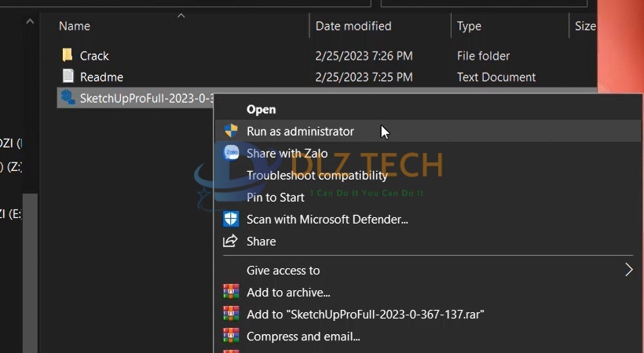The image size is (644, 353).
Task: Choose Open from the context menu
Action: [x=261, y=109]
